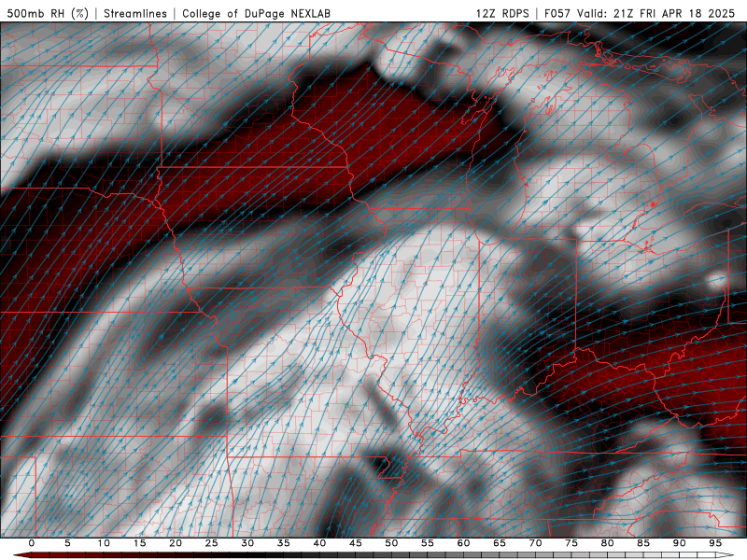Click the "50" value on the color scale
747x560 pixels.
[x=391, y=543]
